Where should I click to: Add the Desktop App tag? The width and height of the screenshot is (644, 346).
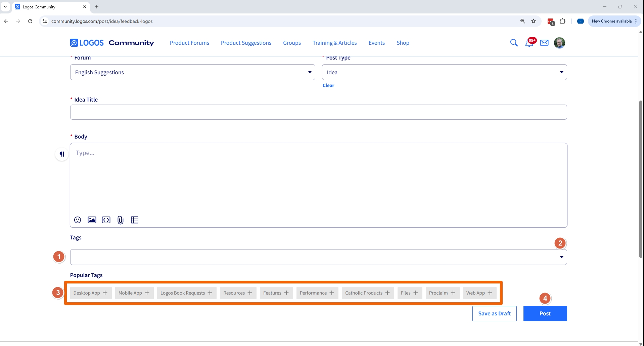coord(91,293)
